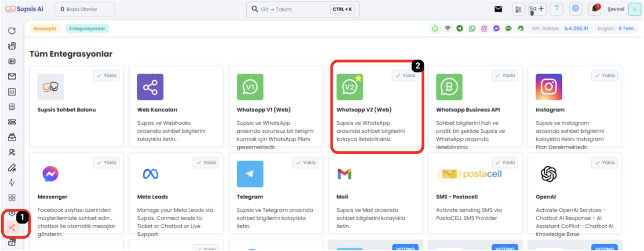This screenshot has height=251, width=644.
Task: Click the Tüm Entegrasyonlar heading
Action: 71,54
